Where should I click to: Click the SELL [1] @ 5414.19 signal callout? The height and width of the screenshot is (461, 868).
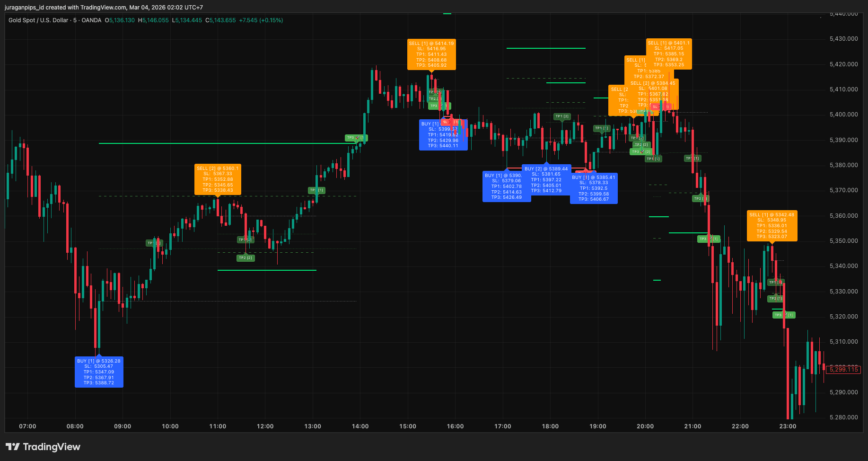pyautogui.click(x=431, y=54)
